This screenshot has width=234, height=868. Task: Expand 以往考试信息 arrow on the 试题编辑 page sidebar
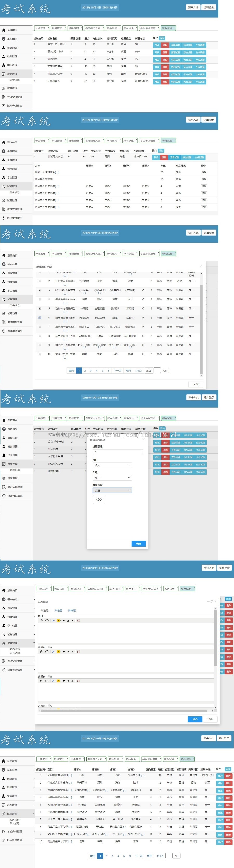pos(34,669)
